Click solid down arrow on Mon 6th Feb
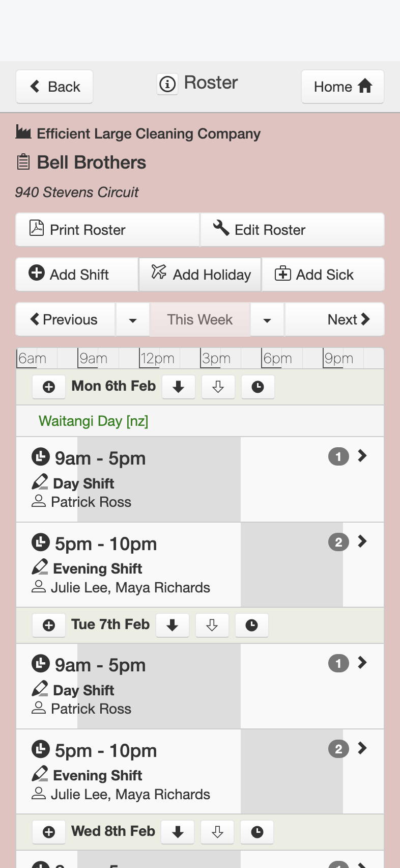 pos(178,387)
